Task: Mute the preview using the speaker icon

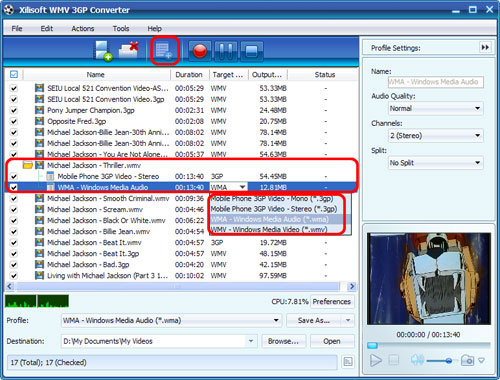Action: click(417, 360)
